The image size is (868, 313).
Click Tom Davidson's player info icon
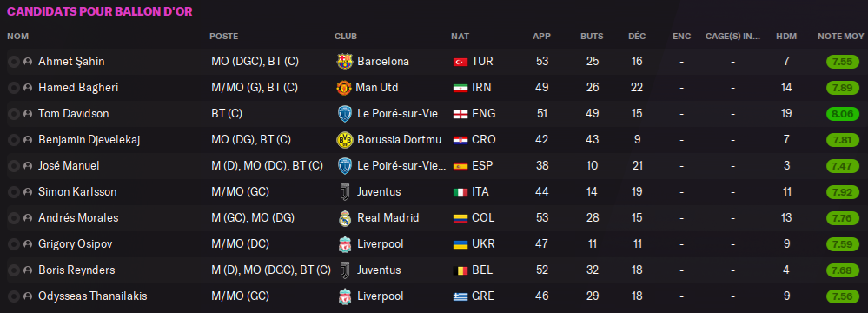pyautogui.click(x=28, y=114)
